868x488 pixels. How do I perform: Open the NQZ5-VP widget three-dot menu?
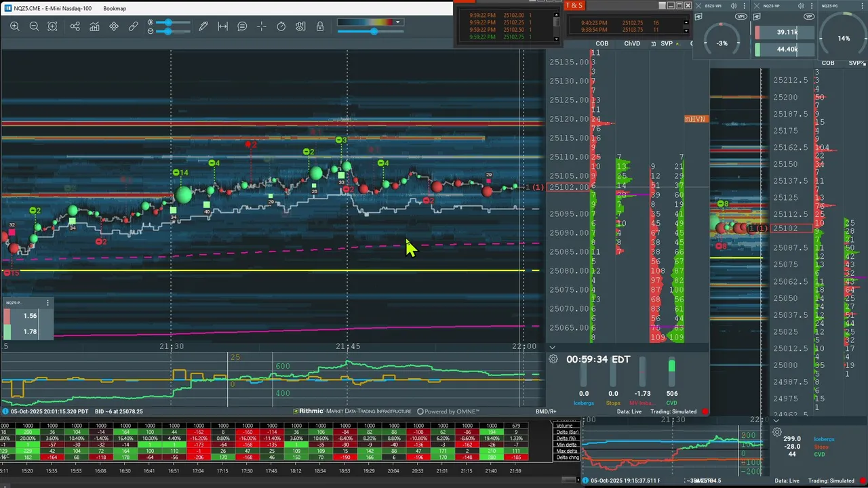click(812, 6)
